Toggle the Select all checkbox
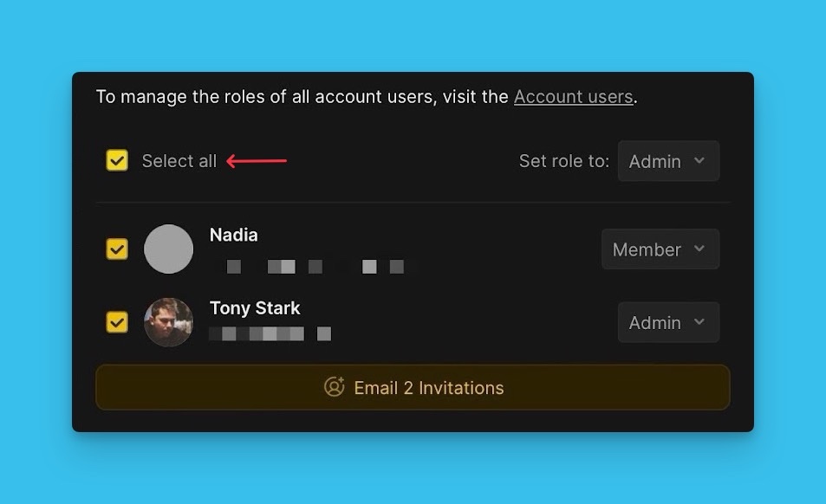The height and width of the screenshot is (504, 826). coord(117,160)
